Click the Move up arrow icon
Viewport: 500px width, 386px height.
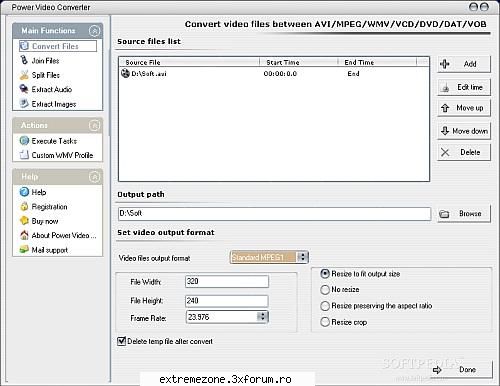click(445, 108)
